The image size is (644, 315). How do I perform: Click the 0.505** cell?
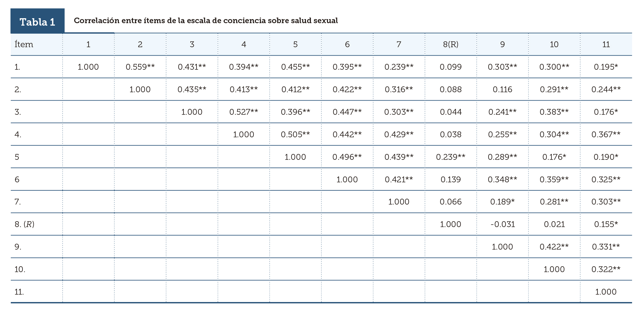point(295,135)
